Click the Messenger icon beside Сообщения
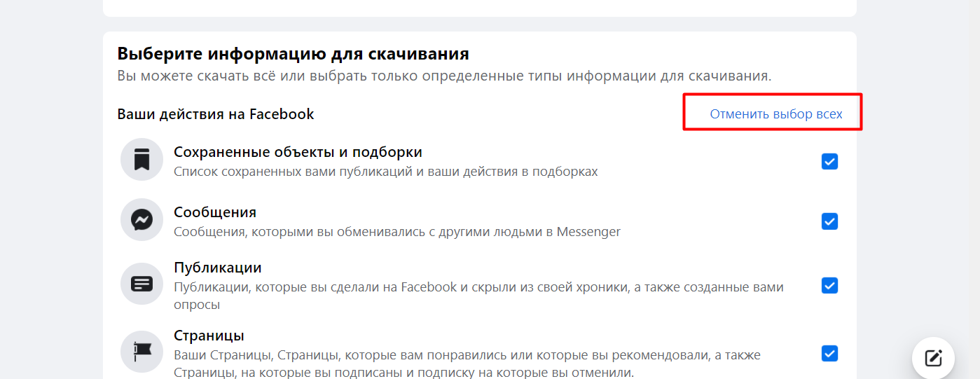Viewport: 980px width, 379px height. click(142, 220)
